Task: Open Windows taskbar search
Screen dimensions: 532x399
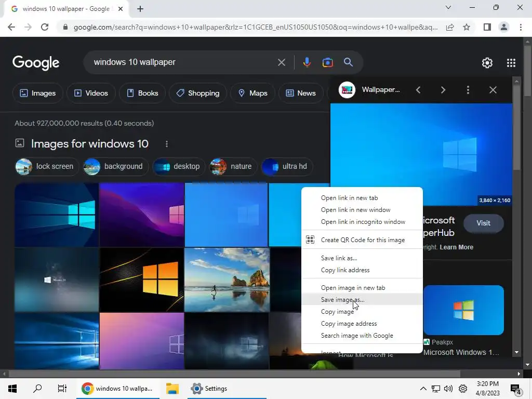Action: tap(37, 389)
